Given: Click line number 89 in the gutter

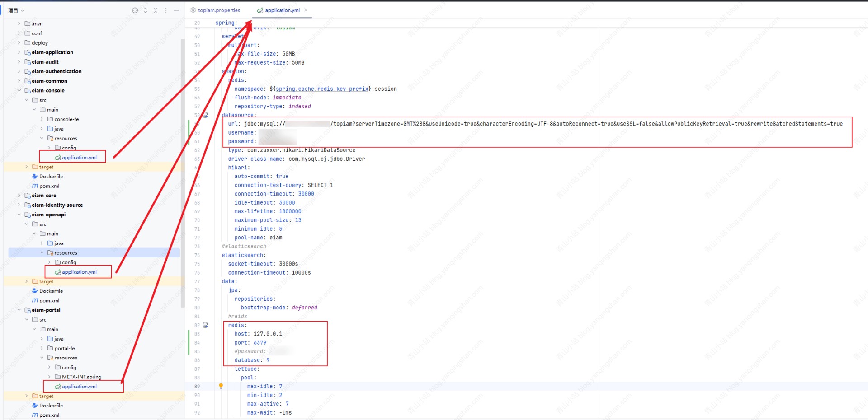Looking at the screenshot, I should tap(197, 387).
